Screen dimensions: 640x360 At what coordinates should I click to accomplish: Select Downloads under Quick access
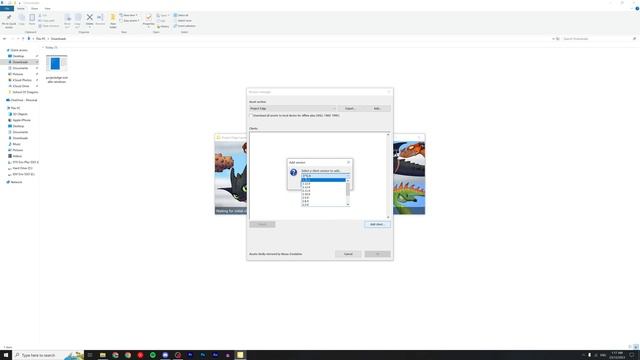[x=20, y=62]
